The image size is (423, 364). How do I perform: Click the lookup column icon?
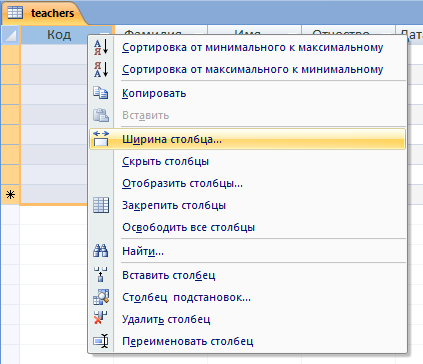click(101, 297)
